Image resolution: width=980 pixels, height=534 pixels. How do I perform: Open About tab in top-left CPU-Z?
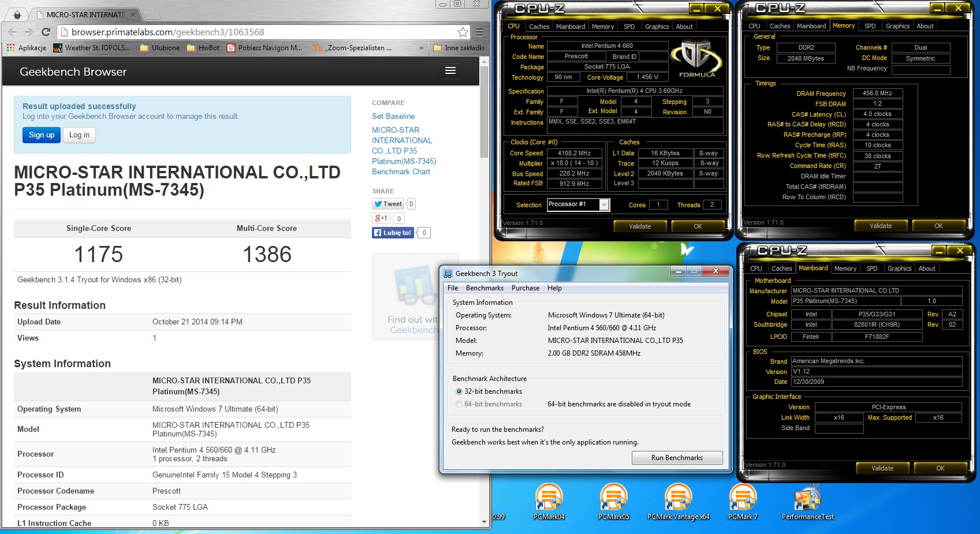(684, 27)
